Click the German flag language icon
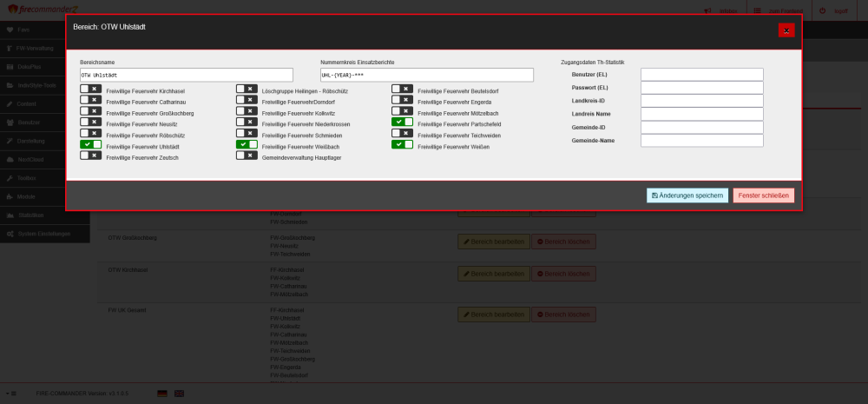Viewport: 868px width, 404px height. pos(161,394)
